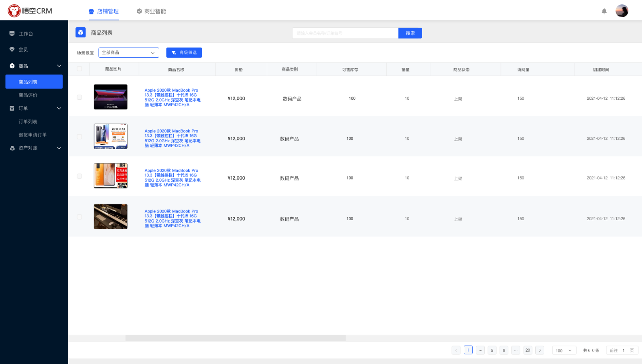This screenshot has height=364, width=642.
Task: Click the 悟空CRM logo
Action: click(30, 11)
